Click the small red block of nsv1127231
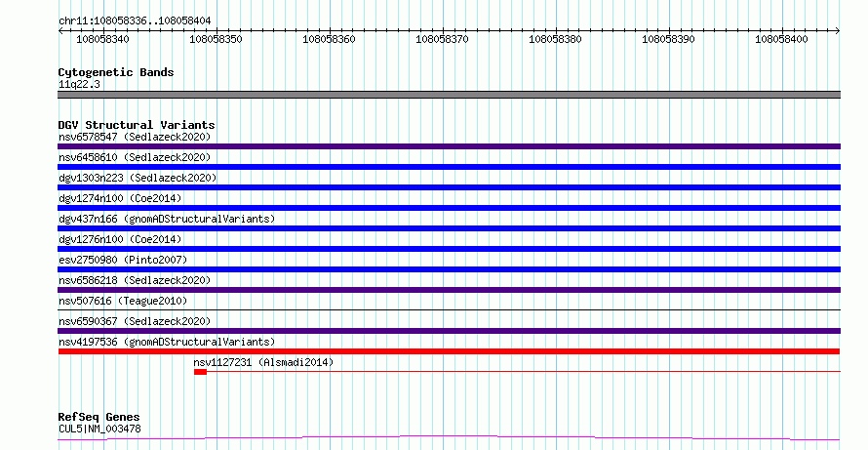Image resolution: width=868 pixels, height=450 pixels. (x=200, y=372)
